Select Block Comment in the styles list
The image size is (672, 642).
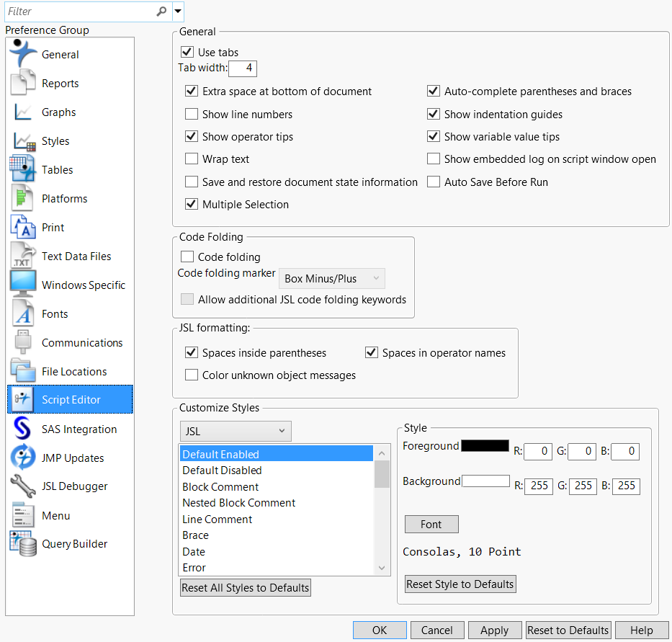pos(220,487)
